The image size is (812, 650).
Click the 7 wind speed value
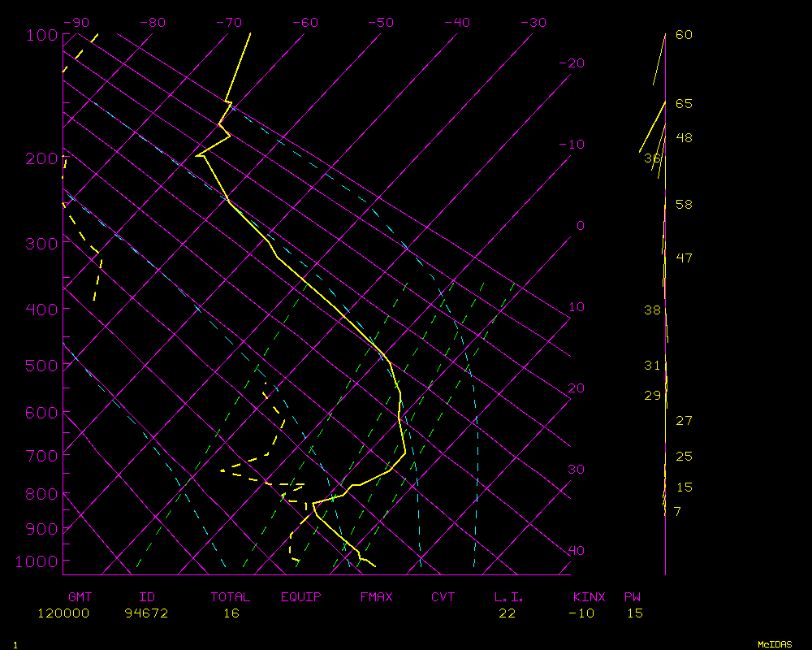point(677,512)
